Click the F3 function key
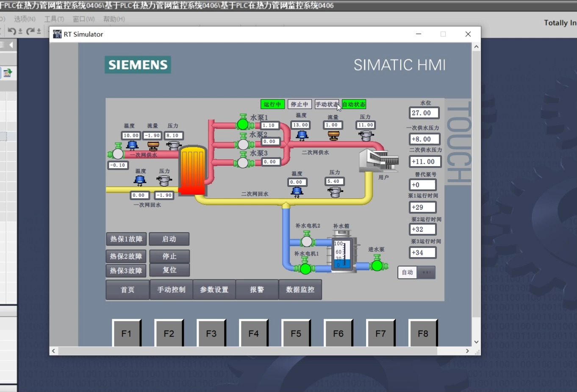The height and width of the screenshot is (392, 577). pos(211,334)
